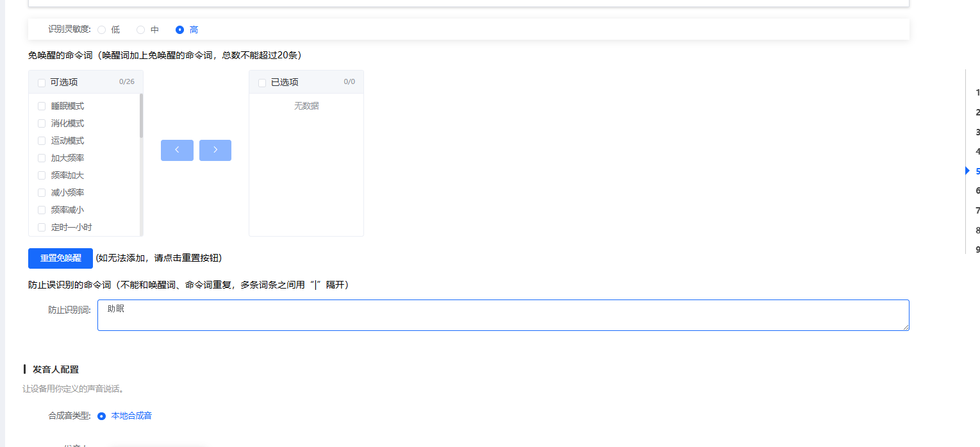The height and width of the screenshot is (447, 980).
Task: Click the 重置免唤醒 reset button
Action: point(60,258)
